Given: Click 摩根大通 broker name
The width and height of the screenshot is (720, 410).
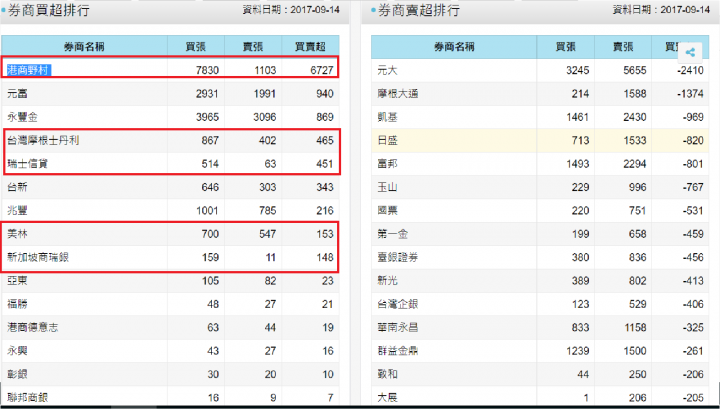Looking at the screenshot, I should click(398, 94).
